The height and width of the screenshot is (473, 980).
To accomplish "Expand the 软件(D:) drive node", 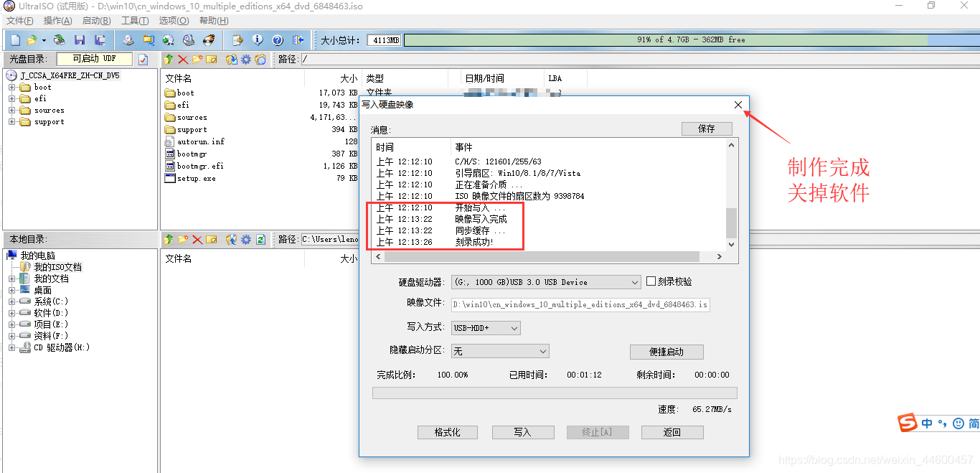I will [x=12, y=313].
